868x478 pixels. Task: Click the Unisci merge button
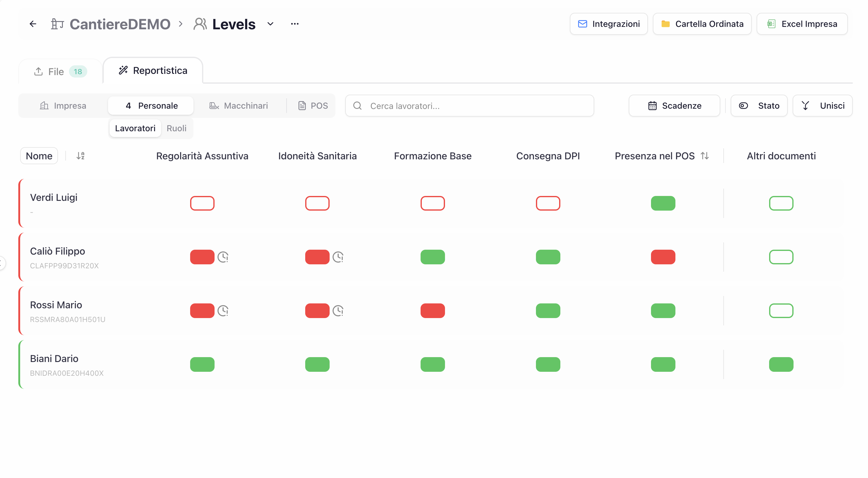823,106
